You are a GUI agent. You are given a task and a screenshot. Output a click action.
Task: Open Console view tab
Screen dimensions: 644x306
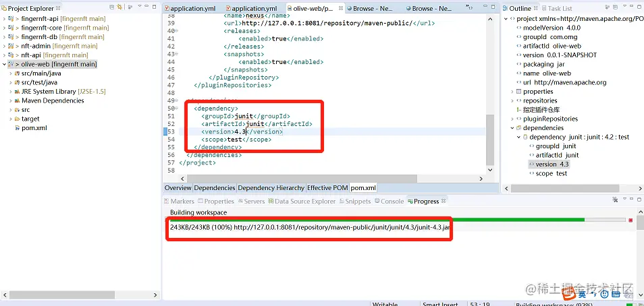(x=389, y=201)
